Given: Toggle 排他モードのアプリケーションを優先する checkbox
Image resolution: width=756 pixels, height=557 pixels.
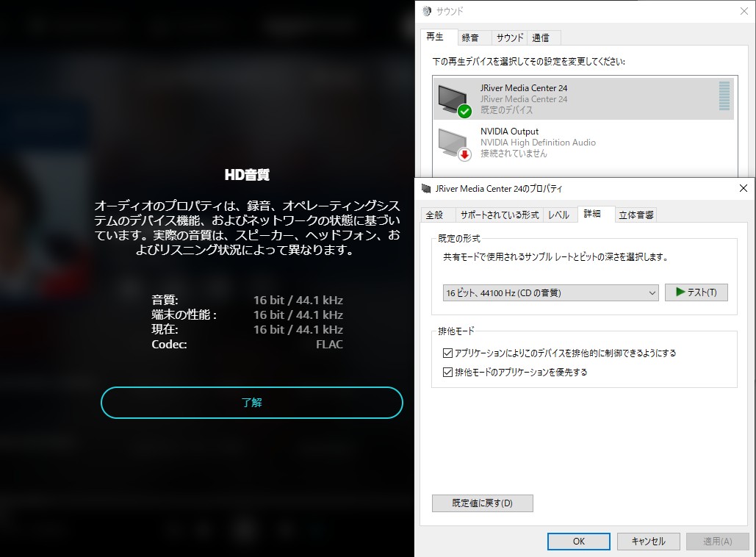Looking at the screenshot, I should click(447, 373).
